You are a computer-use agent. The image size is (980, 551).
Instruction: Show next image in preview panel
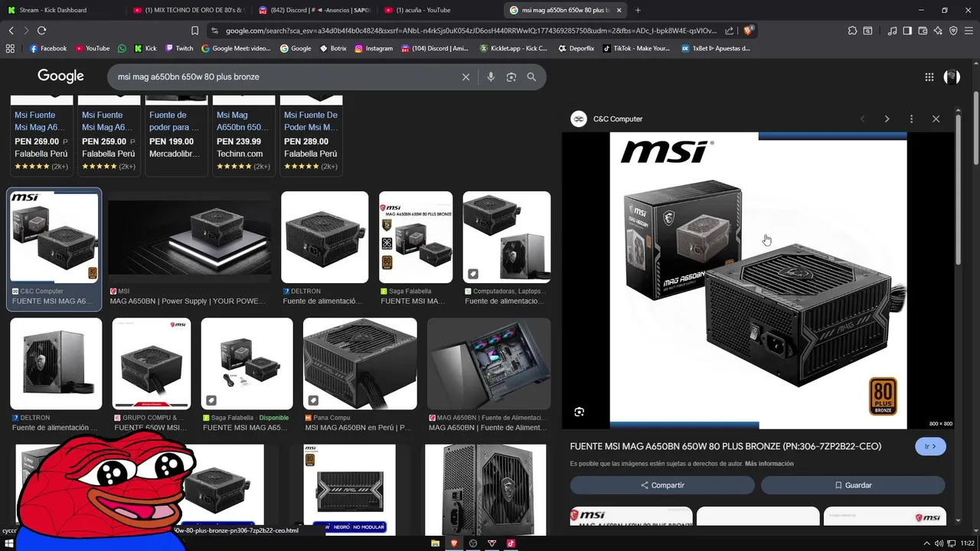887,119
